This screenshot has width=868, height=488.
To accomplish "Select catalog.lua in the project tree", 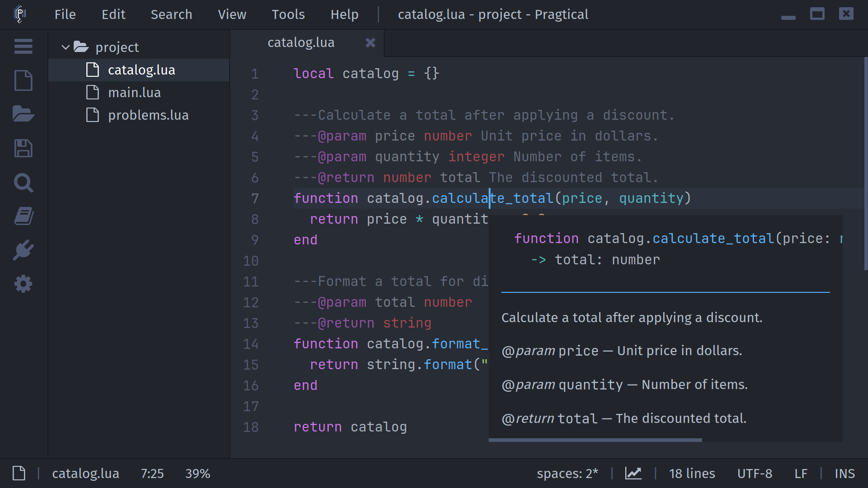I will coord(139,70).
